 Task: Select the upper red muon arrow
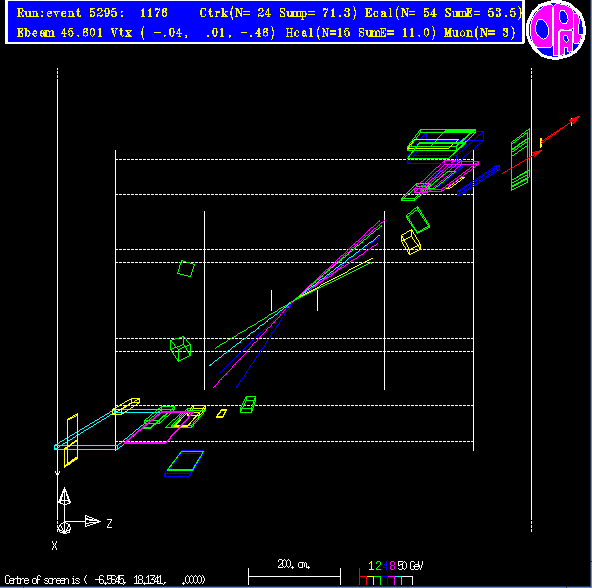(560, 130)
